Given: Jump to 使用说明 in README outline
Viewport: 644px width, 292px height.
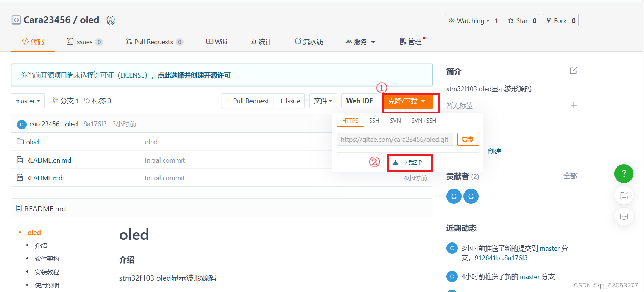Looking at the screenshot, I should (47, 285).
